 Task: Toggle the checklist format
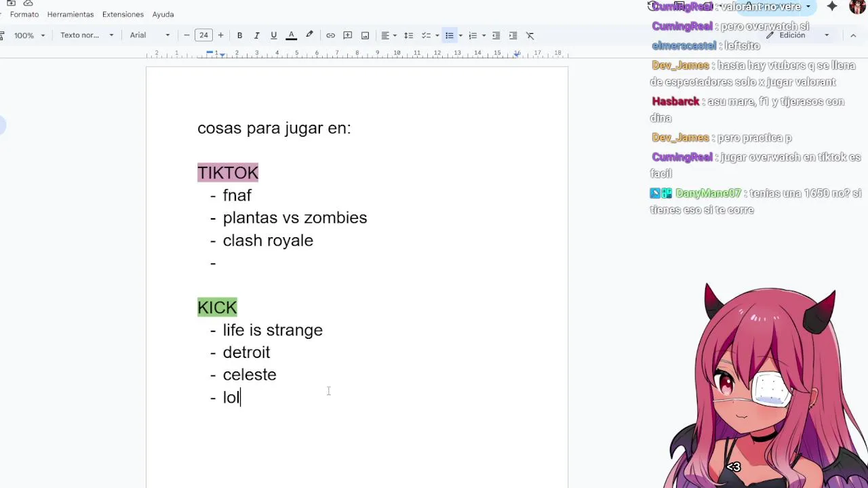(x=426, y=35)
